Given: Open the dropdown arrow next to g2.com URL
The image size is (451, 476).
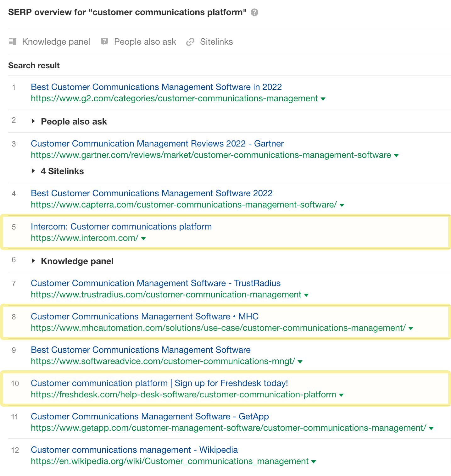Looking at the screenshot, I should [x=323, y=99].
